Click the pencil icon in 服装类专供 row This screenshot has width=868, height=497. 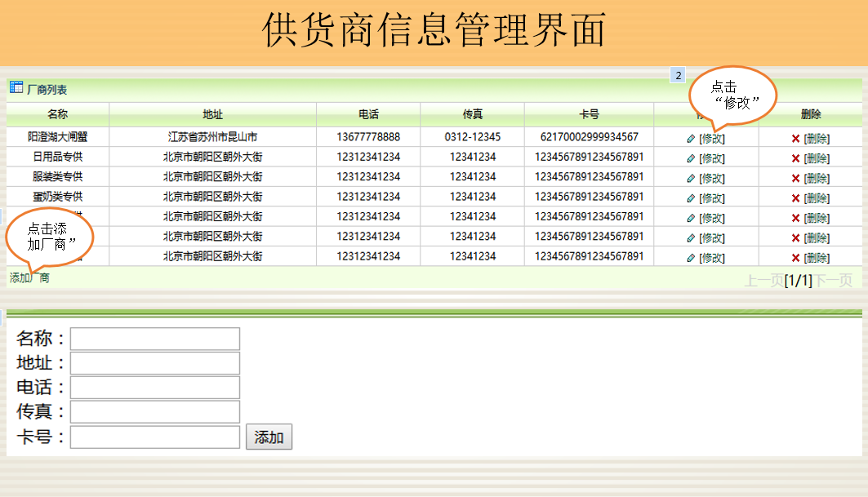click(691, 178)
